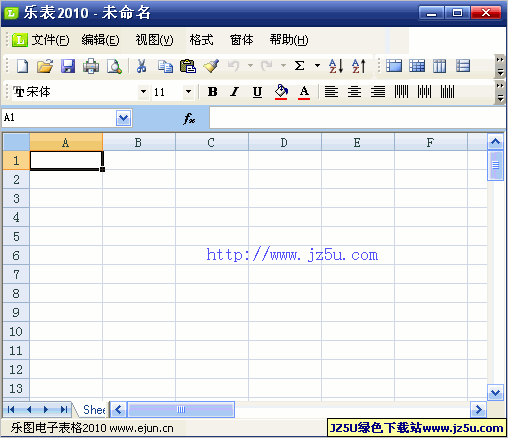Click the vertical scrollbar thumb
Viewport: 508px width, 438px height.
pos(495,165)
